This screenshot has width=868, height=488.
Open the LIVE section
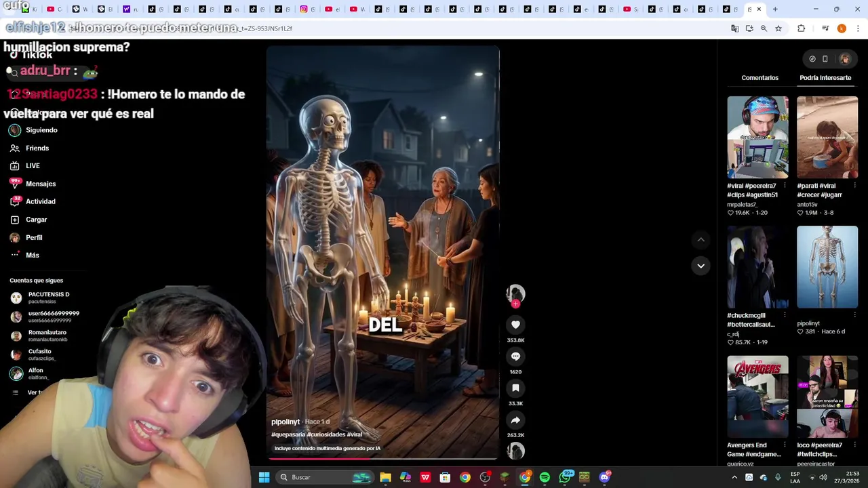[x=34, y=165]
